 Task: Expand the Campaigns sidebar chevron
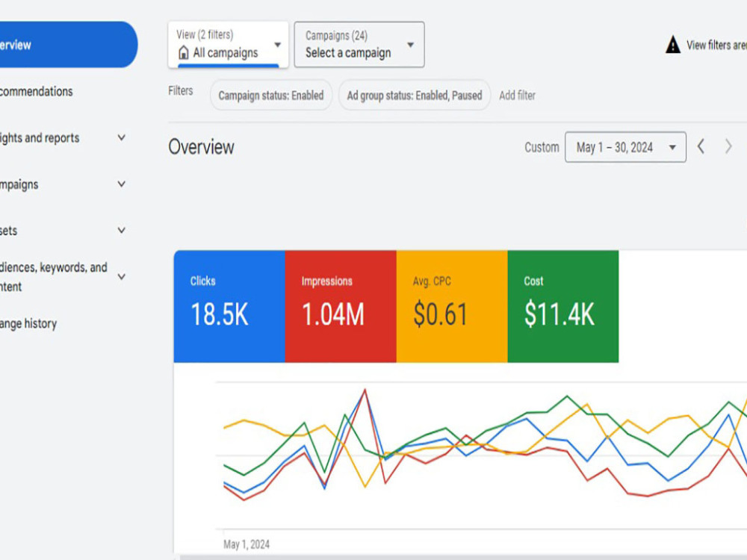pyautogui.click(x=122, y=184)
